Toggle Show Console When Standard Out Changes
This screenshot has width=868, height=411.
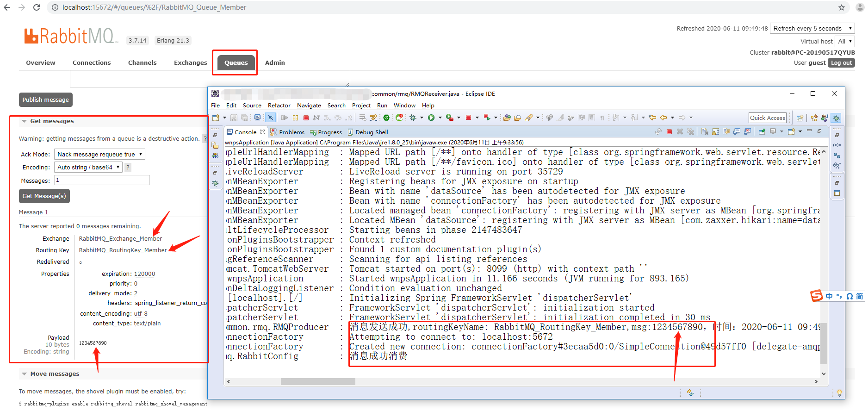click(737, 132)
